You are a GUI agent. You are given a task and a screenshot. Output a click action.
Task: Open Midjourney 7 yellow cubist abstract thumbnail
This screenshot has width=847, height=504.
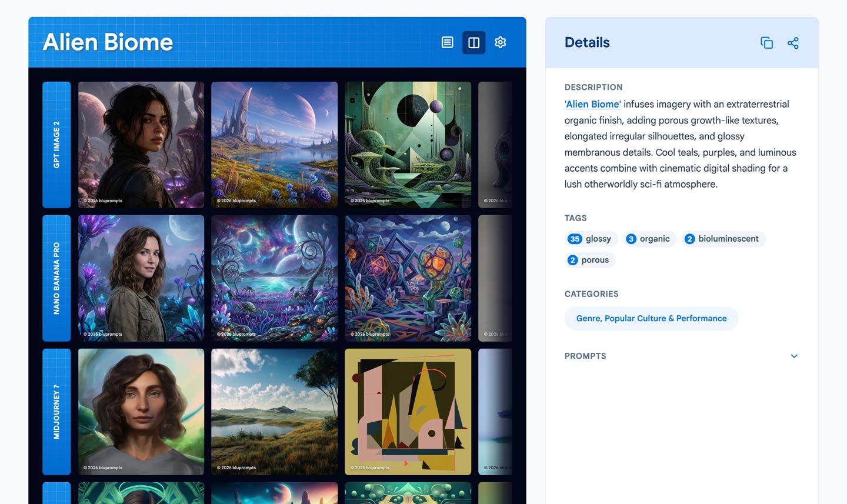(408, 412)
